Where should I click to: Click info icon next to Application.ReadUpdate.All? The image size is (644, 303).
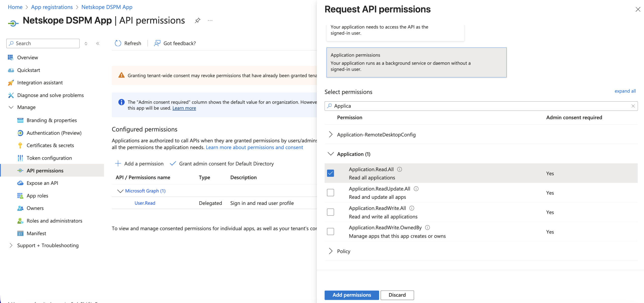tap(416, 189)
